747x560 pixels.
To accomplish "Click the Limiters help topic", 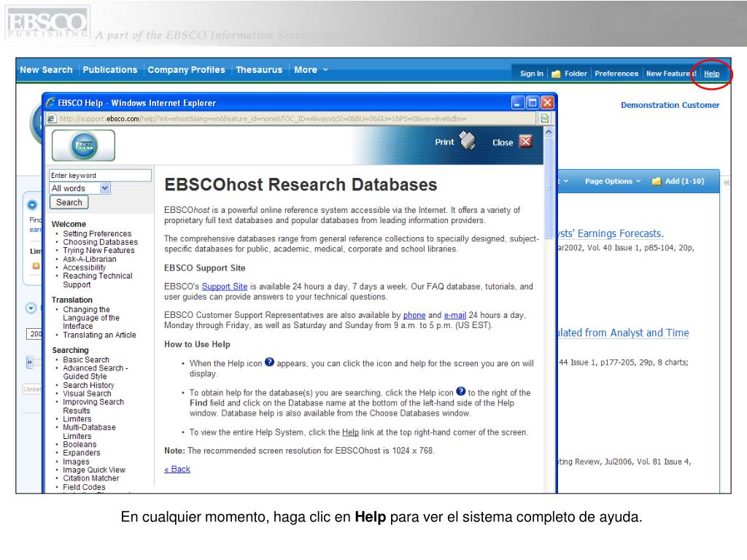I will point(77,419).
